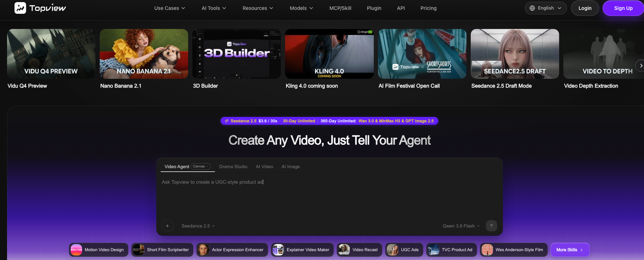Open the Nano Banana 2.1 thumbnail
This screenshot has width=644, height=260.
144,54
